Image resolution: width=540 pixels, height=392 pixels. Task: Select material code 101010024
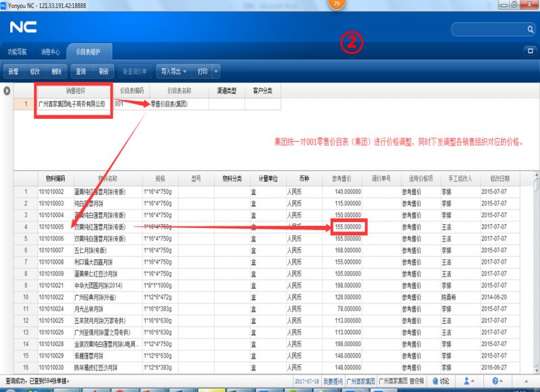(x=55, y=309)
